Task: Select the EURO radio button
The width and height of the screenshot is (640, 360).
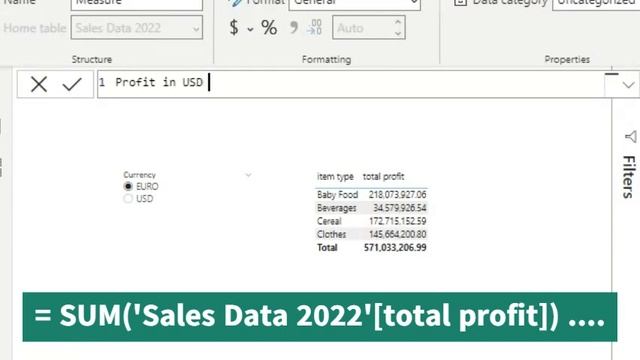Action: (x=128, y=187)
